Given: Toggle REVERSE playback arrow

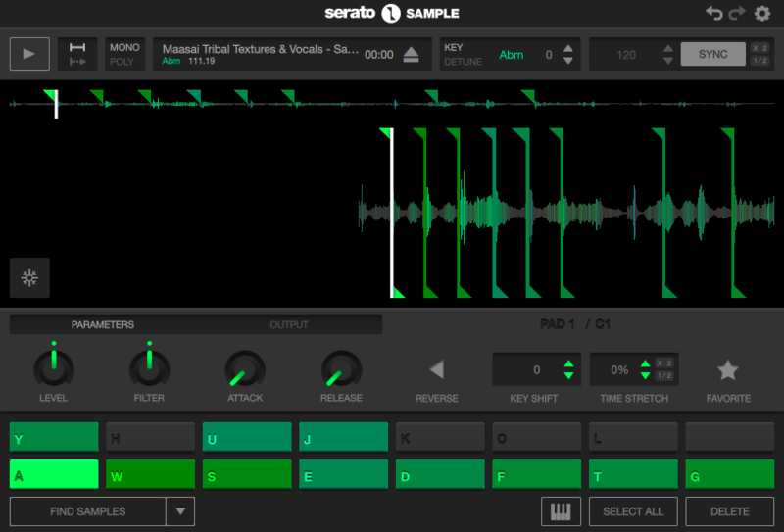Looking at the screenshot, I should pos(436,369).
